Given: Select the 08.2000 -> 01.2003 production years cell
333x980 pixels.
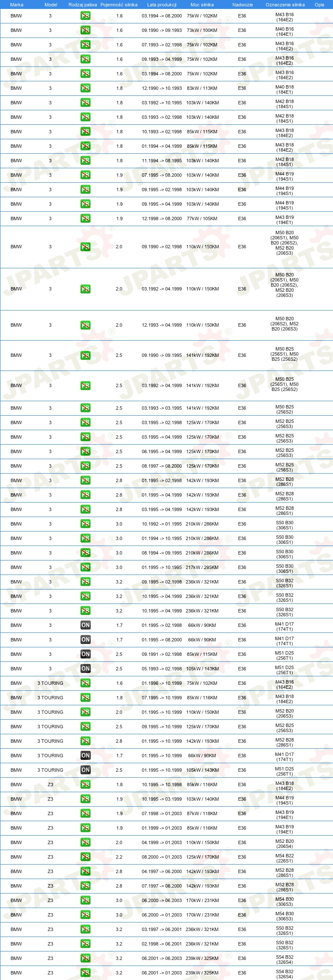Looking at the screenshot, I should [162, 857].
